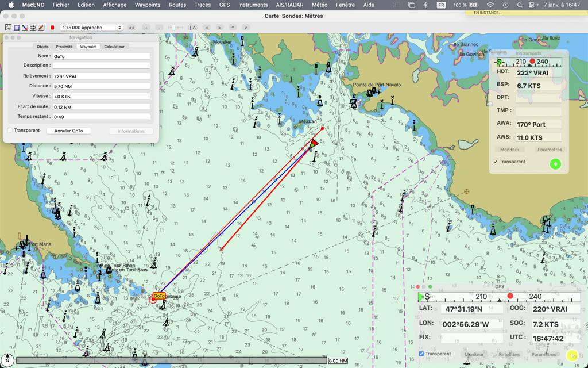The image size is (588, 368).
Task: Select the pencil annotation tool
Action: [41, 28]
